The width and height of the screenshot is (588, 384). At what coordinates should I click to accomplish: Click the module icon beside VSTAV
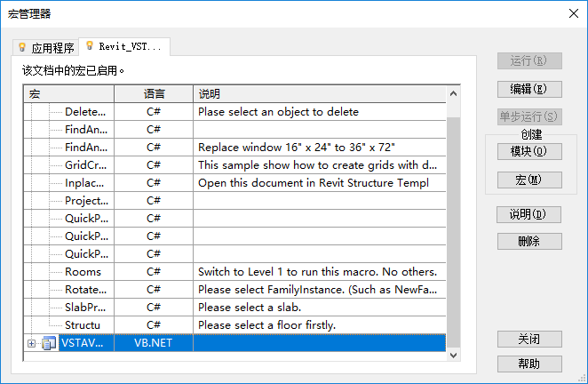pyautogui.click(x=48, y=343)
